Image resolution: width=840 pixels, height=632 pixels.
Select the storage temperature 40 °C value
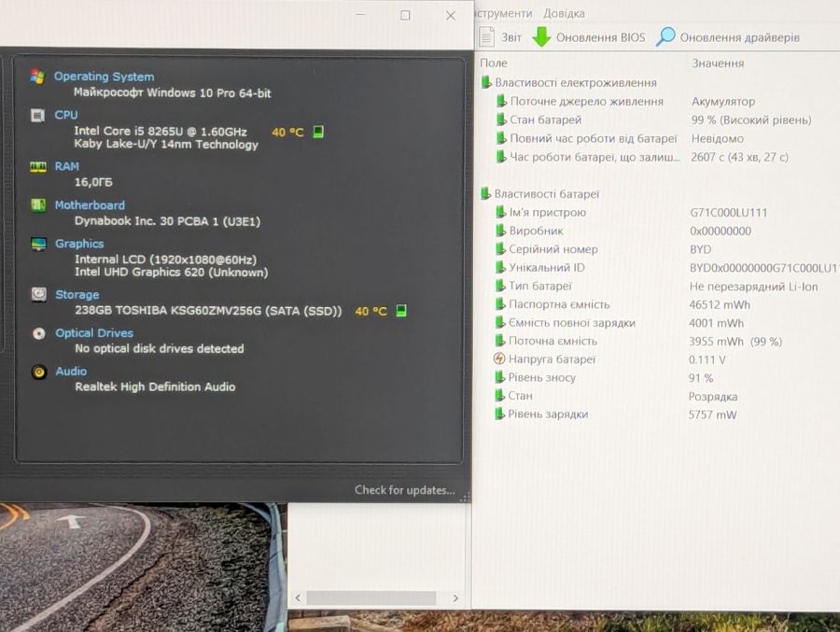coord(371,312)
